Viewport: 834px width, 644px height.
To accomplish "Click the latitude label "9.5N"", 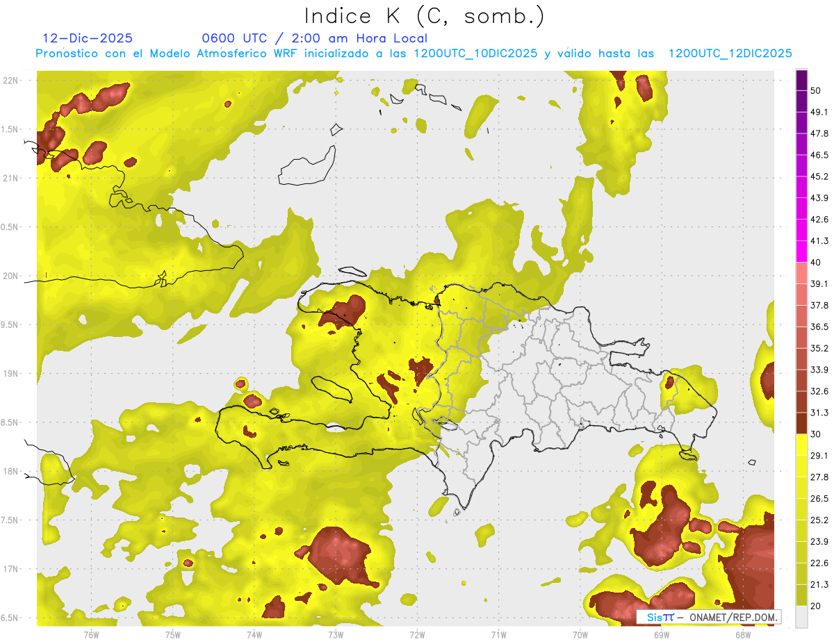I will click(11, 324).
